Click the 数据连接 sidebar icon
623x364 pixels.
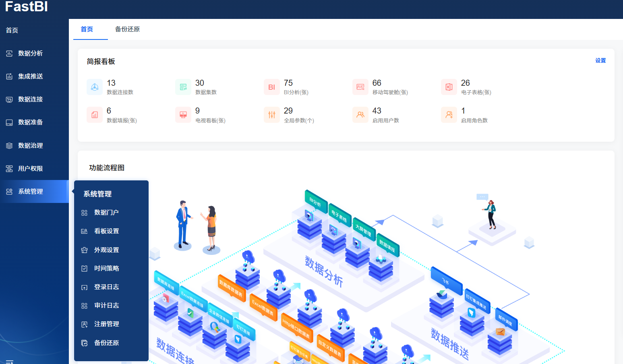pos(9,99)
